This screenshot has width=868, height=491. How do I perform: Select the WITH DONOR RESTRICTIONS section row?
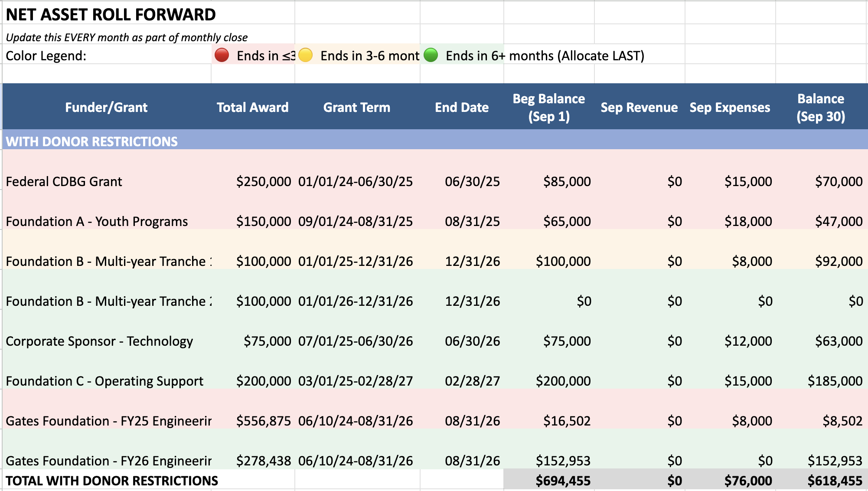92,141
